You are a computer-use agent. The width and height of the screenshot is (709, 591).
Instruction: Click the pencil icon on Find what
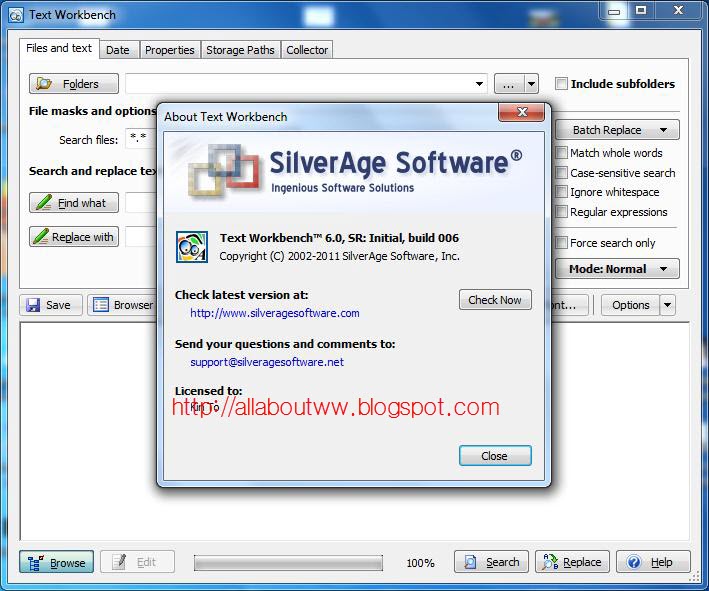(43, 203)
